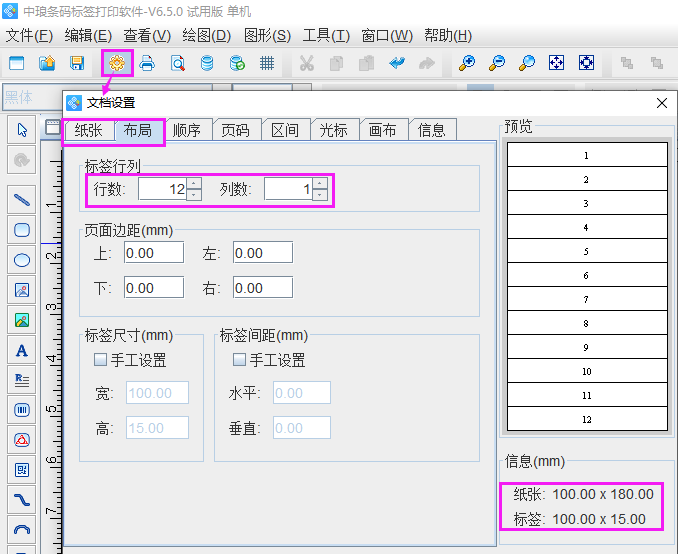The height and width of the screenshot is (554, 678).
Task: Open the document settings gear icon
Action: [117, 63]
